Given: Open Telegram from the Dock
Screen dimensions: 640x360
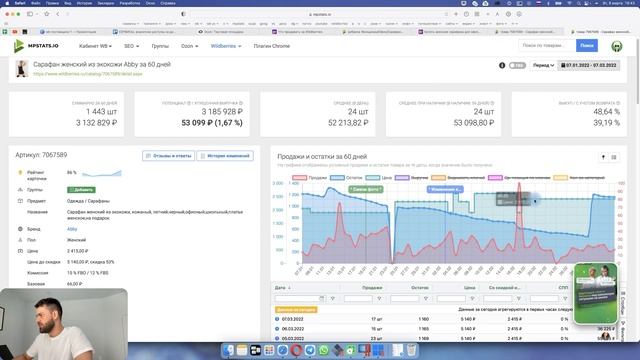Looking at the screenshot, I should click(310, 350).
